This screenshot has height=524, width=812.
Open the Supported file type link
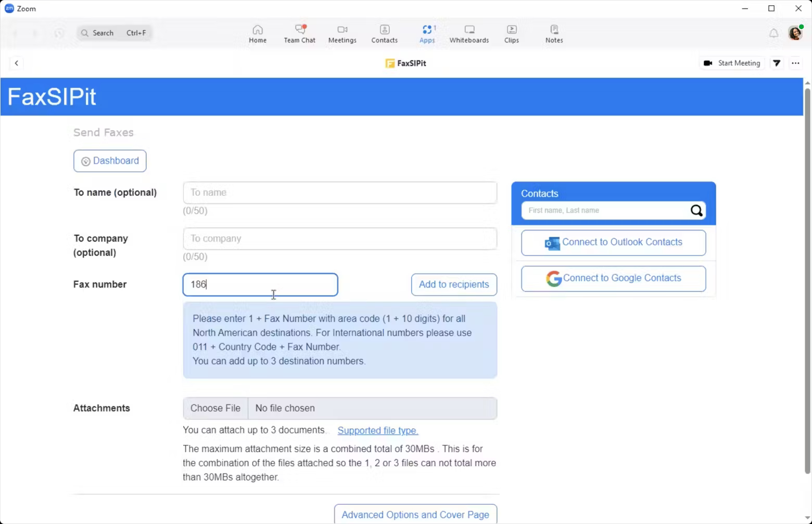click(x=377, y=430)
